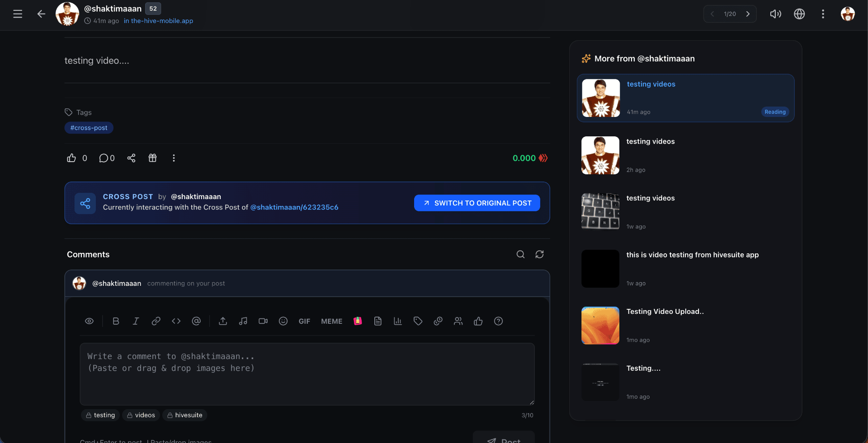
Task: Insert video with camera icon
Action: (x=263, y=321)
